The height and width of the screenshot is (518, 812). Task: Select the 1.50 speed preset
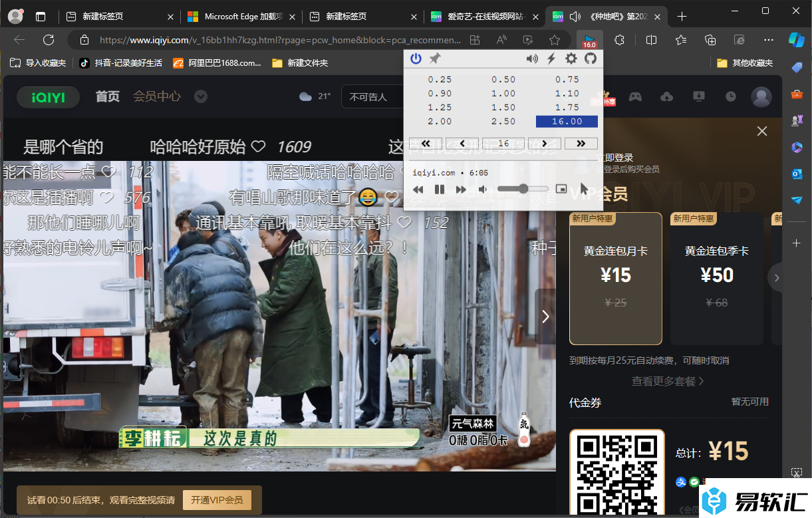point(503,107)
